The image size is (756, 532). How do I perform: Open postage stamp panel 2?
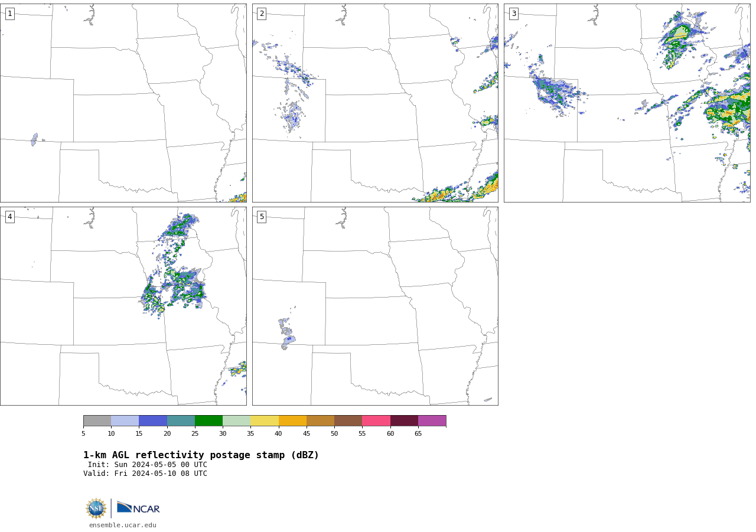click(x=375, y=103)
